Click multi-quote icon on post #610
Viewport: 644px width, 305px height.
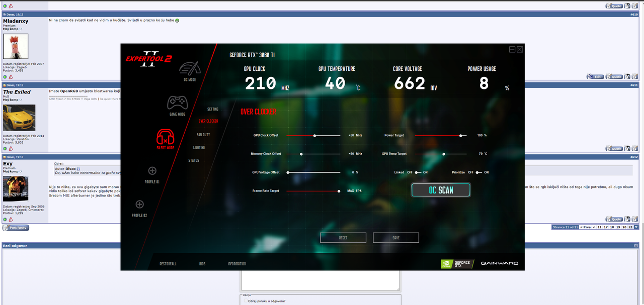click(627, 77)
